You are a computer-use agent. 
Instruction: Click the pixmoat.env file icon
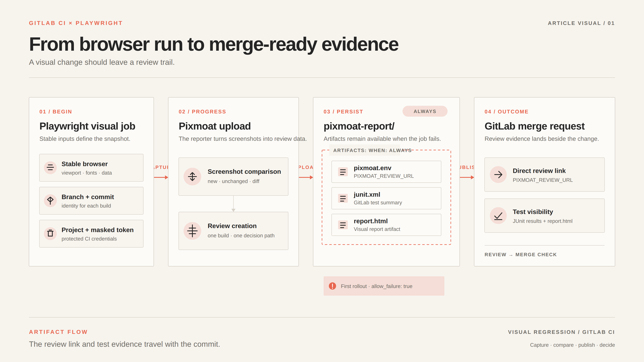pyautogui.click(x=343, y=172)
